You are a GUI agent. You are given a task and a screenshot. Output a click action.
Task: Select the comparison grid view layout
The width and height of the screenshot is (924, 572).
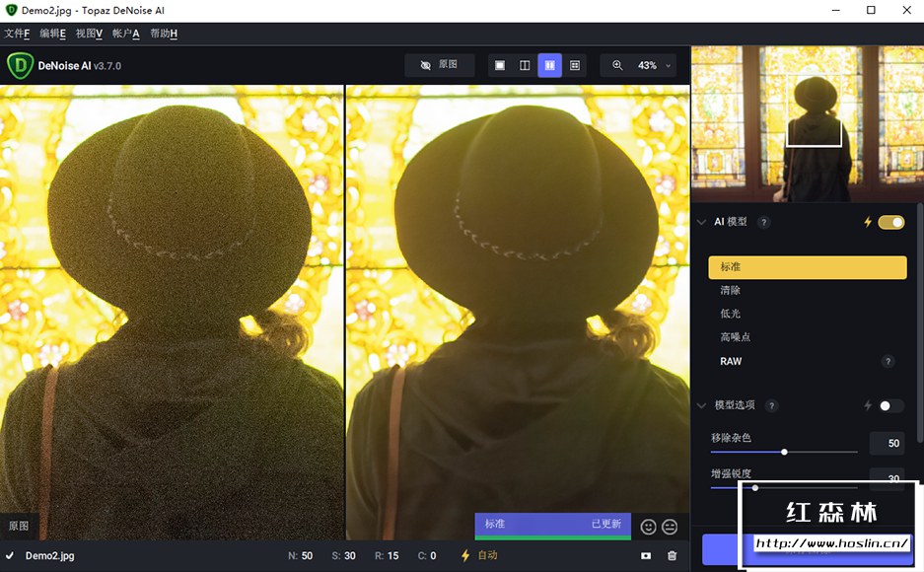575,65
